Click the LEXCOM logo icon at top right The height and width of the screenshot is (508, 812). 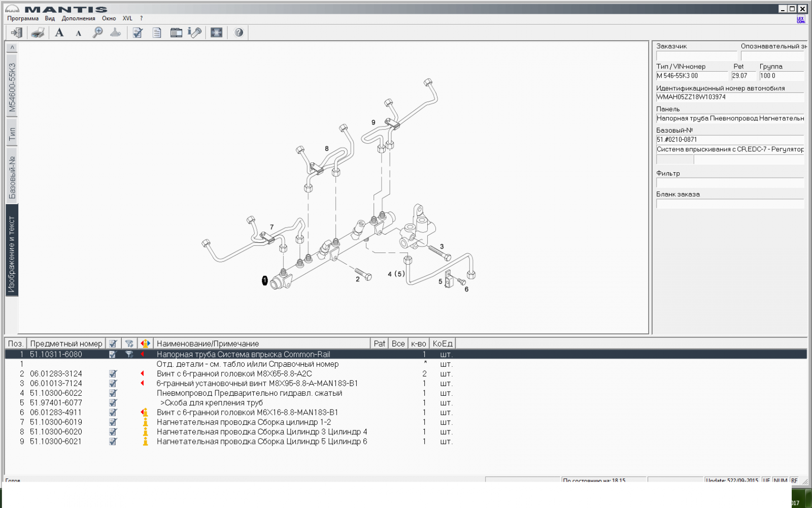pyautogui.click(x=801, y=19)
